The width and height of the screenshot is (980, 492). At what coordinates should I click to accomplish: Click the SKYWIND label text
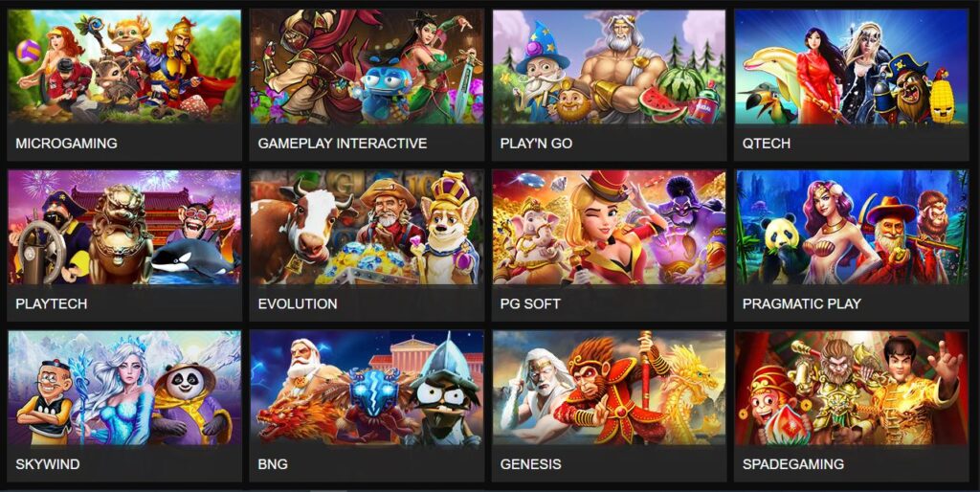pyautogui.click(x=48, y=464)
